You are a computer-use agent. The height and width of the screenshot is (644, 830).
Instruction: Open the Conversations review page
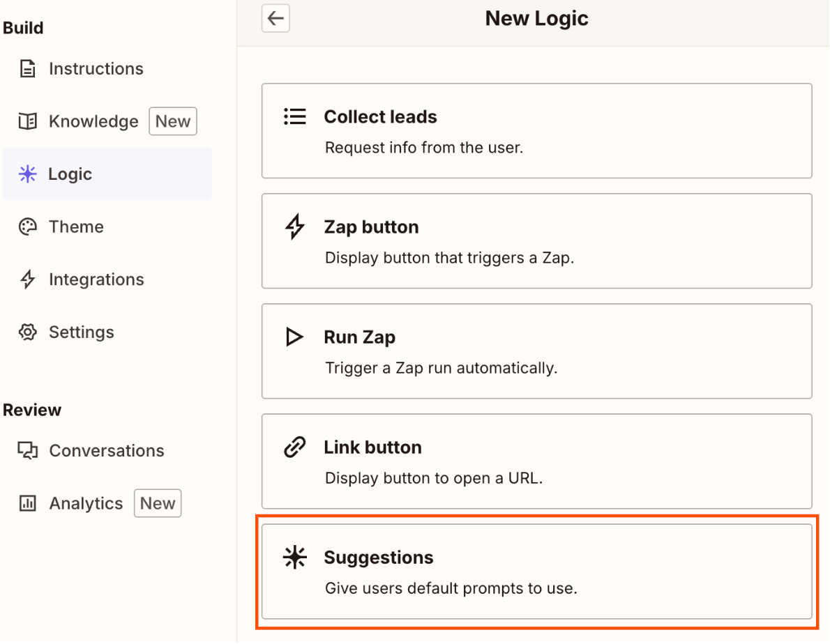tap(106, 451)
